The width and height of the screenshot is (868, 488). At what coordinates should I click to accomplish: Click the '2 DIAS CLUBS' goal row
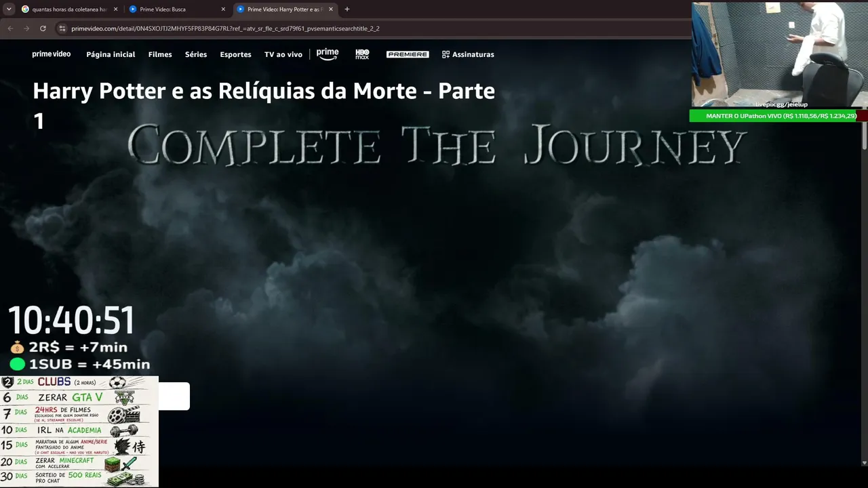(x=79, y=382)
